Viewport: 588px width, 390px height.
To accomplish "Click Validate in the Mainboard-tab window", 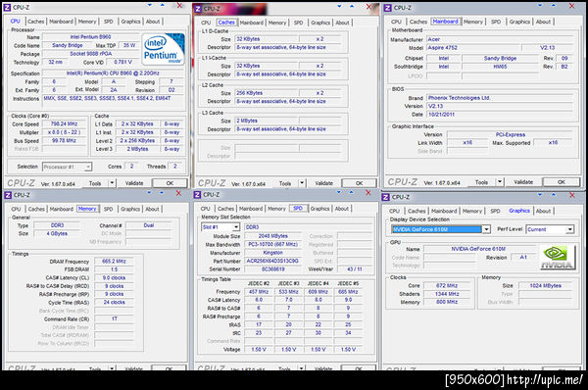I will (x=523, y=182).
